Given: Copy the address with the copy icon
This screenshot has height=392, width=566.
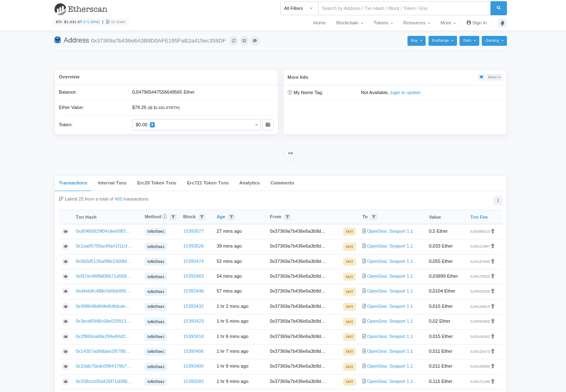Looking at the screenshot, I should [234, 41].
